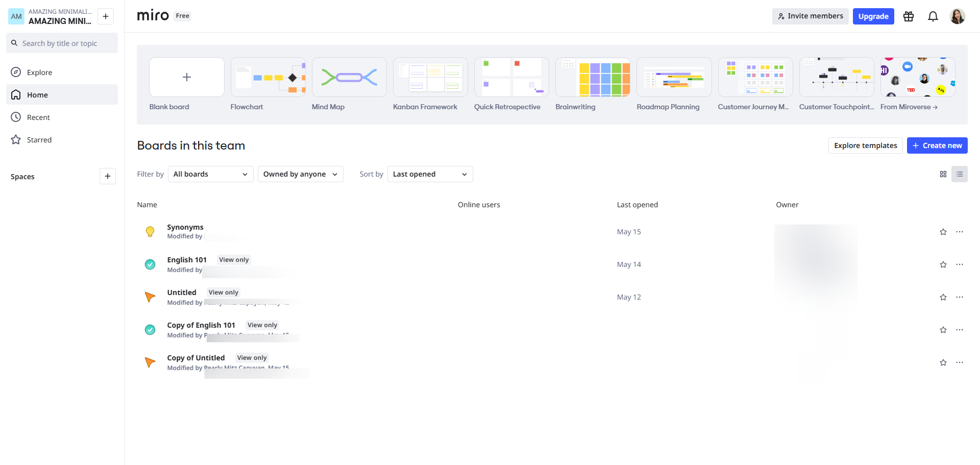Click the Create new button
Viewport: 980px width, 465px height.
click(937, 145)
